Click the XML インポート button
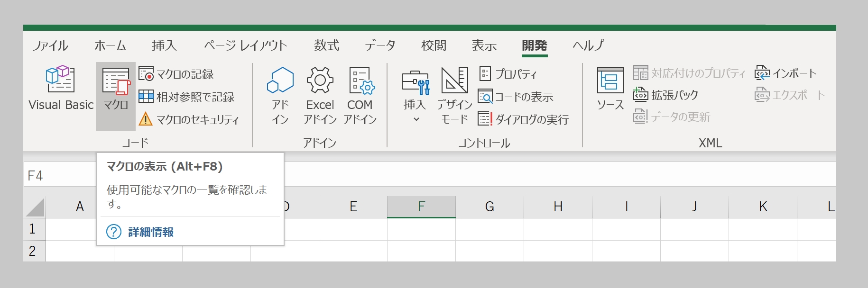Image resolution: width=868 pixels, height=288 pixels. 785,73
